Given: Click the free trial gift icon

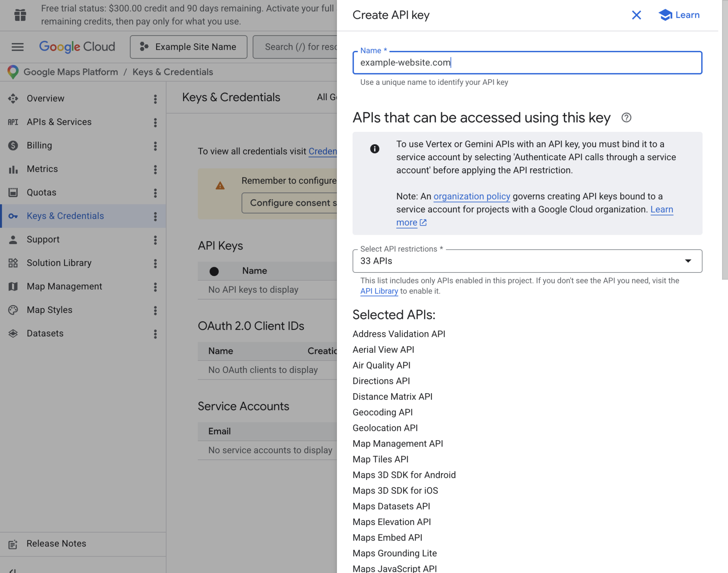Looking at the screenshot, I should tap(20, 15).
